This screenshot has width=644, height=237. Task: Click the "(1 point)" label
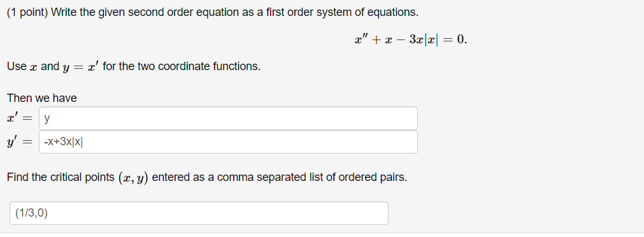click(x=27, y=13)
